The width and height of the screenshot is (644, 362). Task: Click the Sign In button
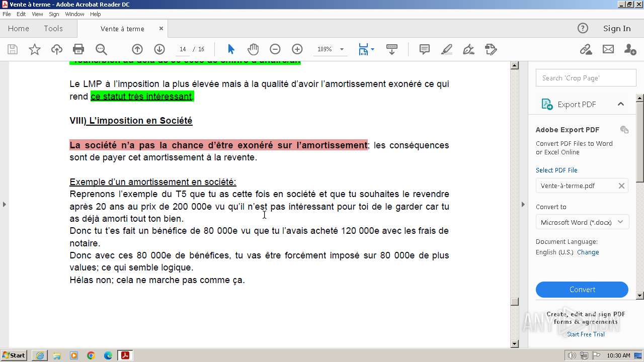[617, 29]
